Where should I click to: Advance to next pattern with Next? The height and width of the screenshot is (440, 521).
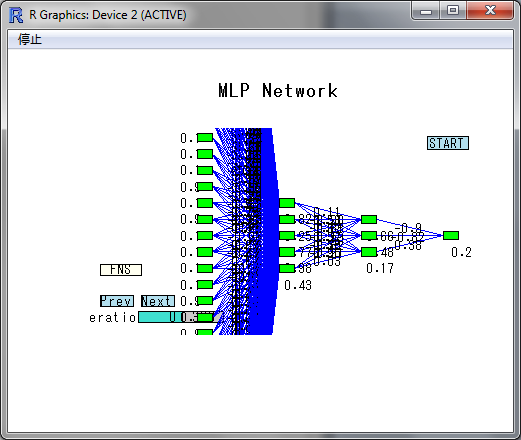coord(158,301)
